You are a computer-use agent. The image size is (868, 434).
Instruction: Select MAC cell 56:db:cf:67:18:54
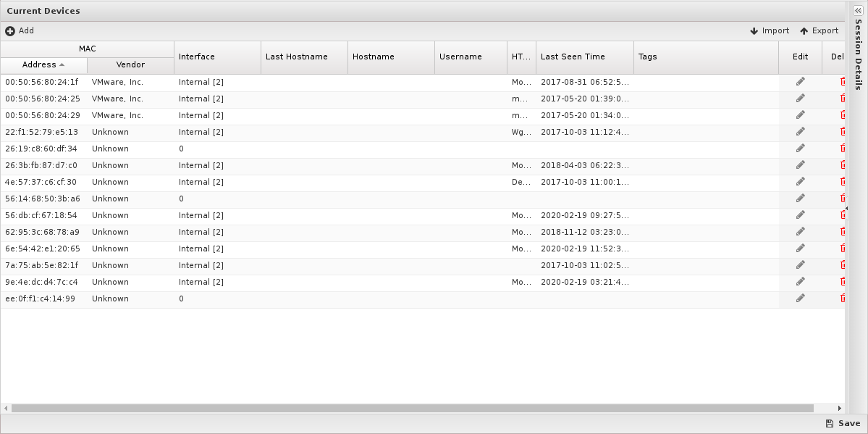point(43,215)
